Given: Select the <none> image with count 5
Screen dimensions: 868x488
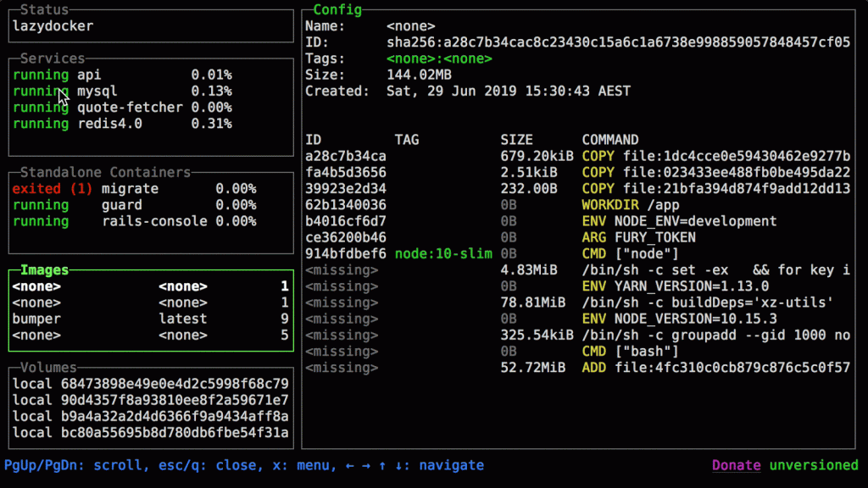Looking at the screenshot, I should 151,335.
